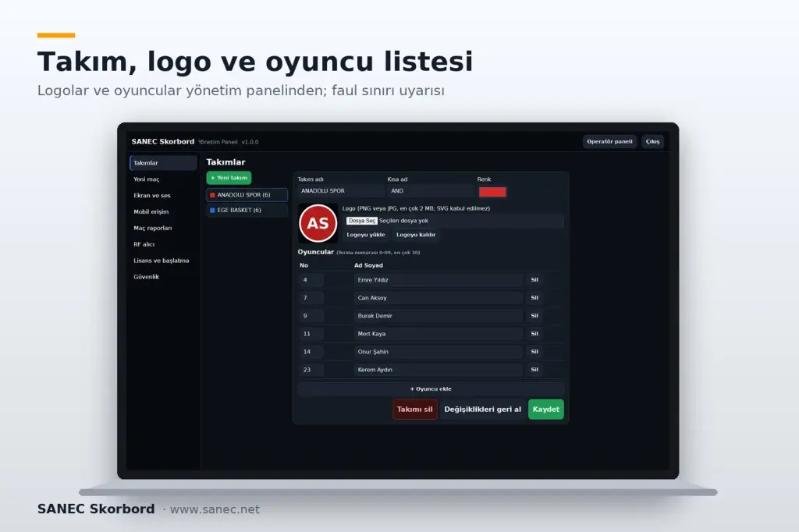Screen dimensions: 799x532
Task: Delete player Emre Yıldız with Sil
Action: [x=534, y=280]
